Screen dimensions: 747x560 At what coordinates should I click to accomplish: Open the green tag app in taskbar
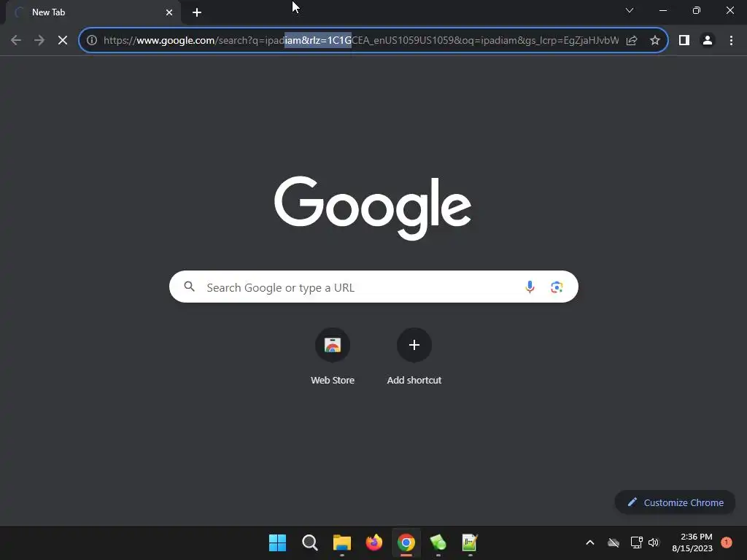(438, 542)
